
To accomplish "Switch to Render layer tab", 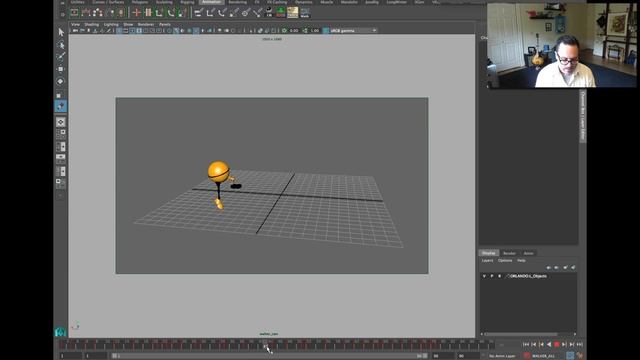I will pyautogui.click(x=509, y=253).
